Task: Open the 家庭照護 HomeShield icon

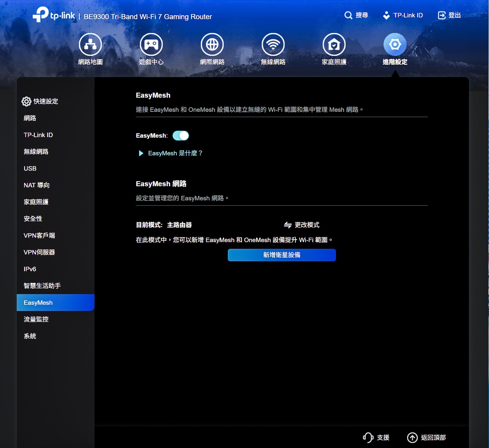Action: click(334, 45)
